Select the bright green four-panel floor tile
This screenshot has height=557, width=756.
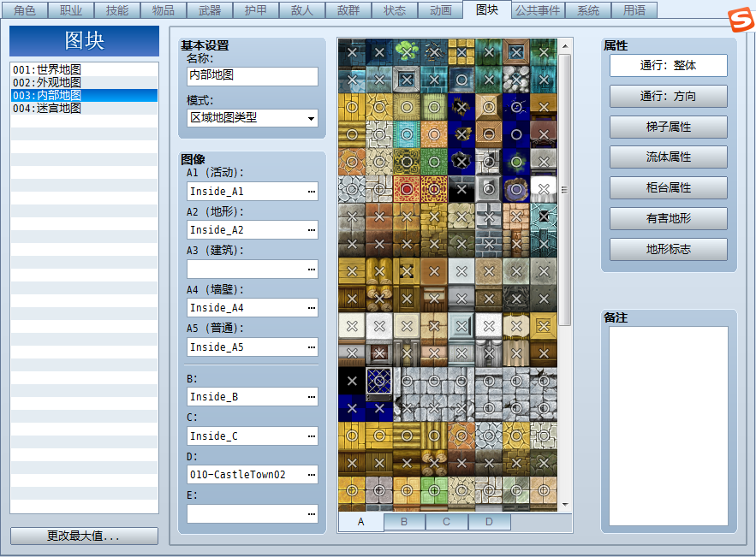434,490
